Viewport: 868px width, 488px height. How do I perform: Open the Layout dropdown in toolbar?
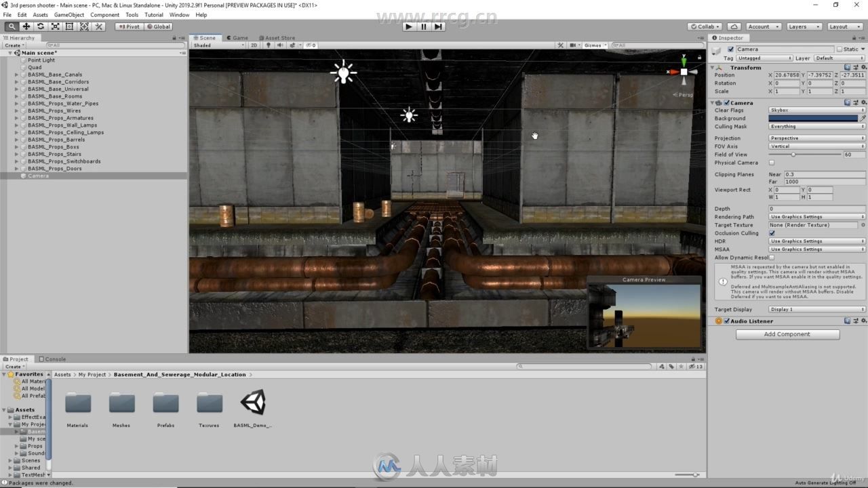[844, 26]
